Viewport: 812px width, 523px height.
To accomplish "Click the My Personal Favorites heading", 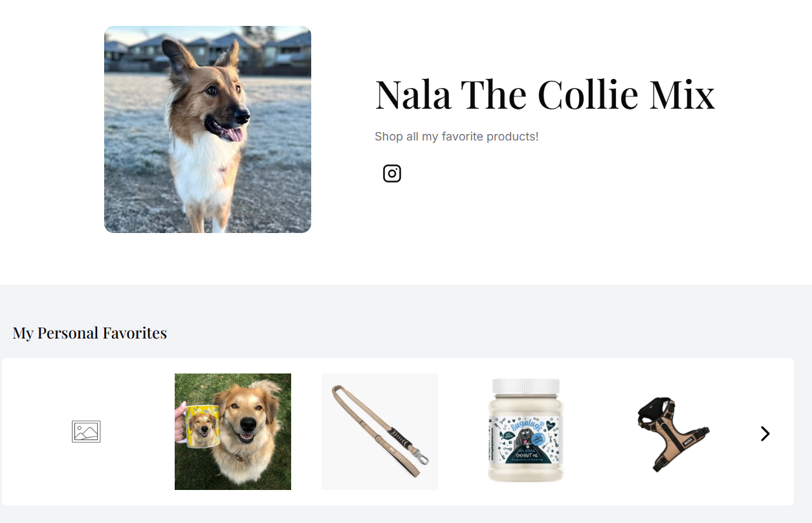I will click(90, 333).
